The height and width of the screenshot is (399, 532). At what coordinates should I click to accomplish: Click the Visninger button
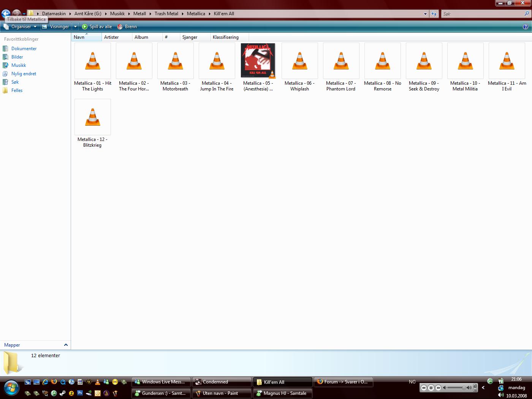point(56,27)
